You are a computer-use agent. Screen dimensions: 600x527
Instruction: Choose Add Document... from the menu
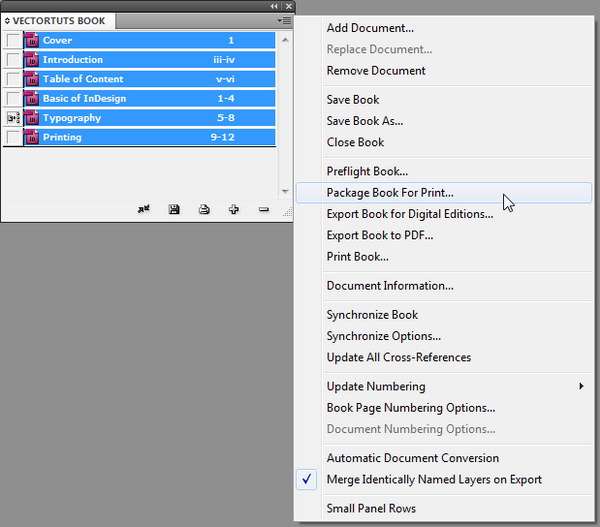[x=370, y=28]
